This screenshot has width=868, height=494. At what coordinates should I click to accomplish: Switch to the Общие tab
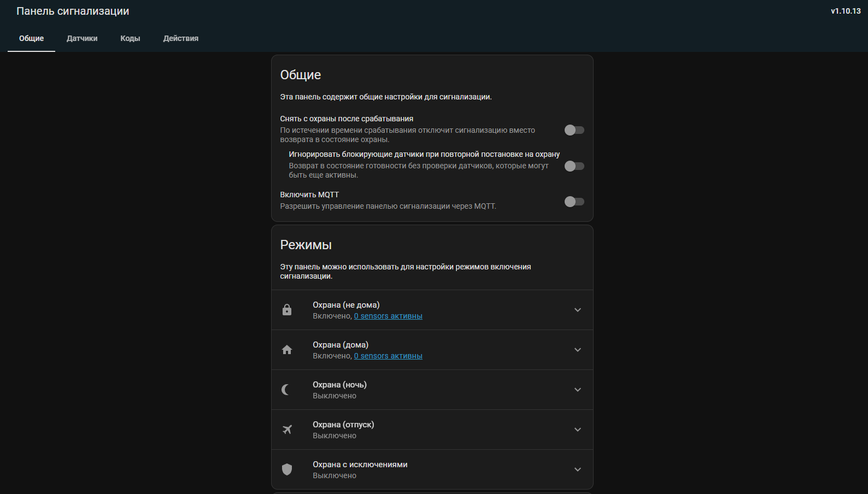pos(31,38)
